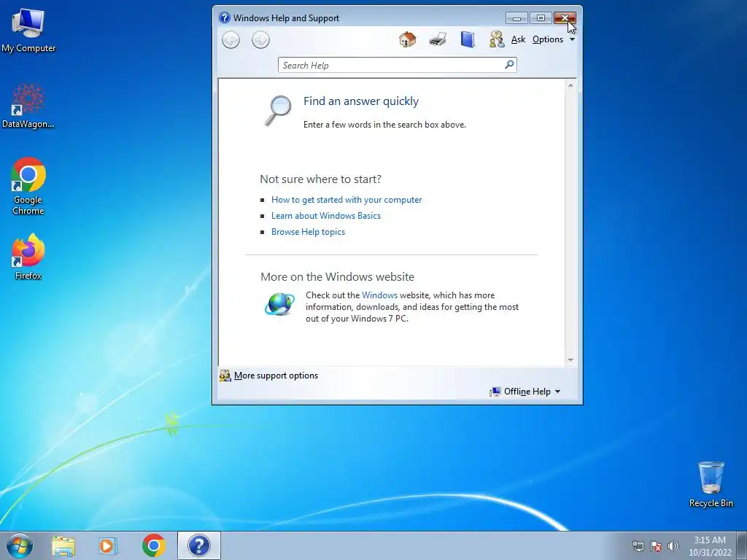Open Windows Explorer from taskbar
This screenshot has height=560, width=747.
(x=63, y=545)
